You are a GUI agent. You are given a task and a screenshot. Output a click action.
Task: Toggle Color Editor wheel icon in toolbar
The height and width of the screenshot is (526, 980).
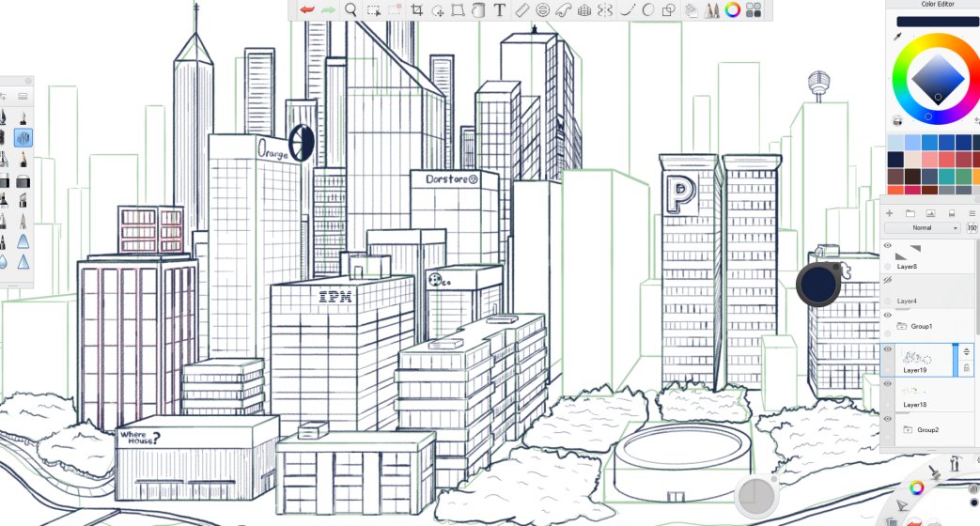pyautogui.click(x=733, y=10)
